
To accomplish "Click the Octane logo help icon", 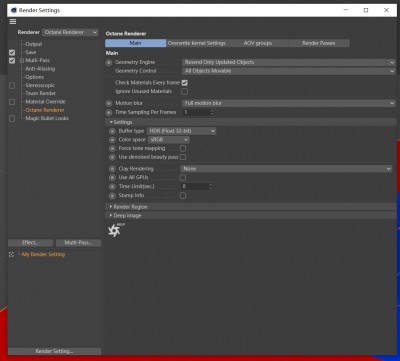I will point(114,230).
